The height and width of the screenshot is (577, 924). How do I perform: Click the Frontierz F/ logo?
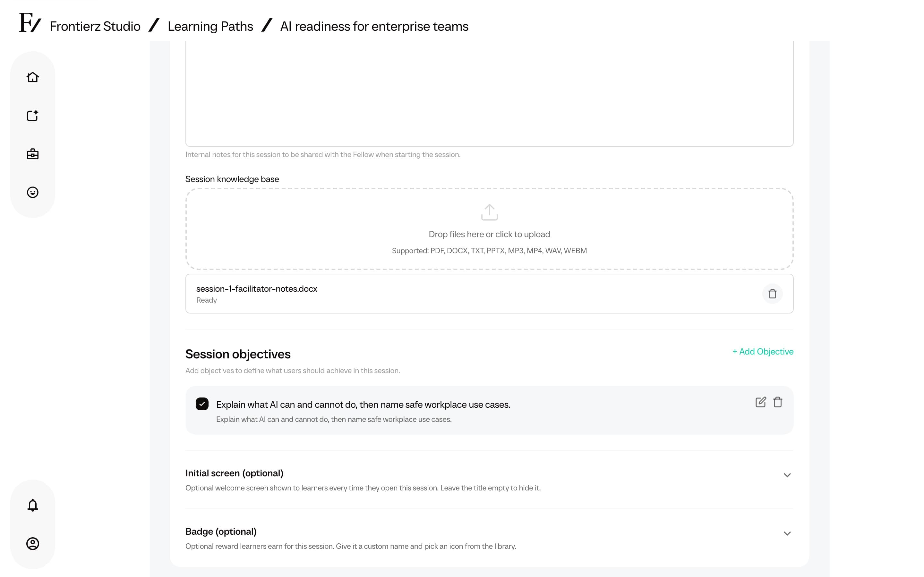30,23
